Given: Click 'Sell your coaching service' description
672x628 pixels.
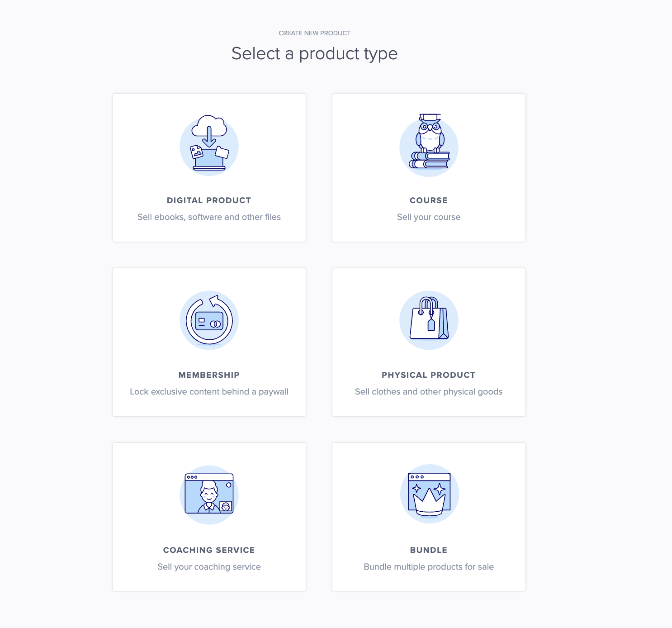Looking at the screenshot, I should (209, 567).
